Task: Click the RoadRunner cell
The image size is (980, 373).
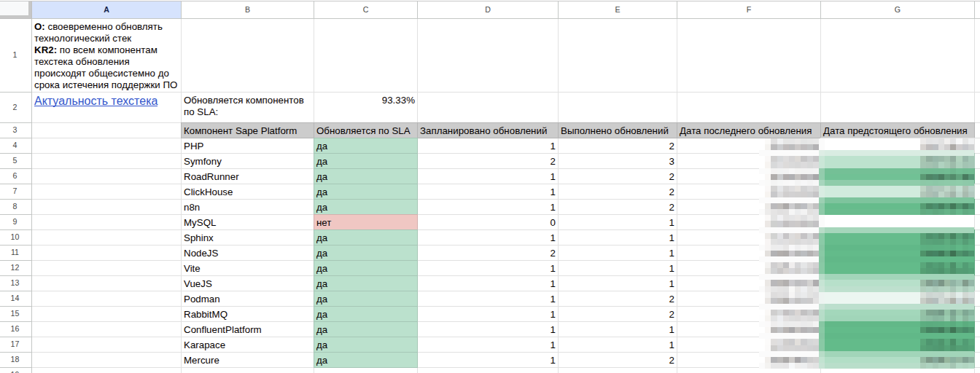Action: 247,176
